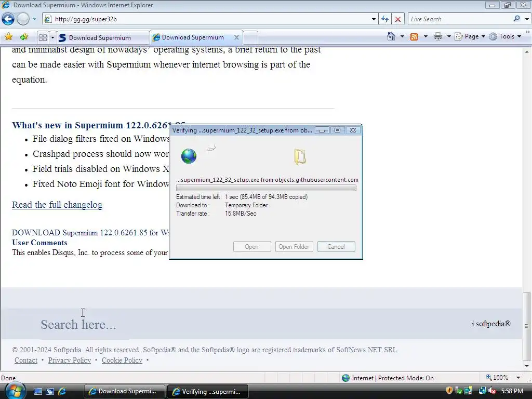Expand the zoom level dropdown arrow

[518, 378]
